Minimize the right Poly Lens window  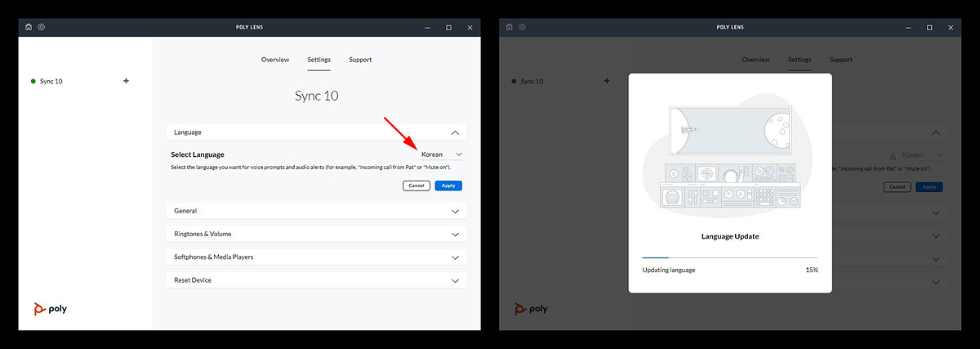(x=908, y=27)
